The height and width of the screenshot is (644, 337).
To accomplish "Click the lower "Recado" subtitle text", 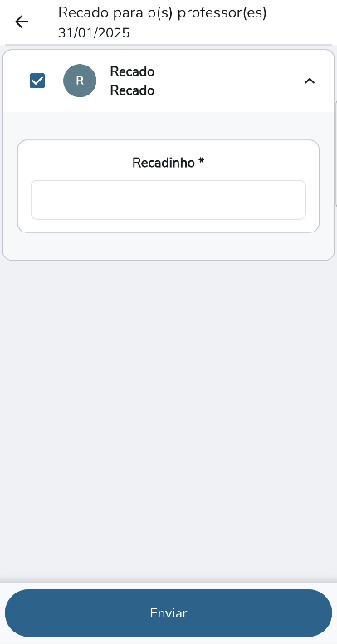I will click(x=132, y=90).
